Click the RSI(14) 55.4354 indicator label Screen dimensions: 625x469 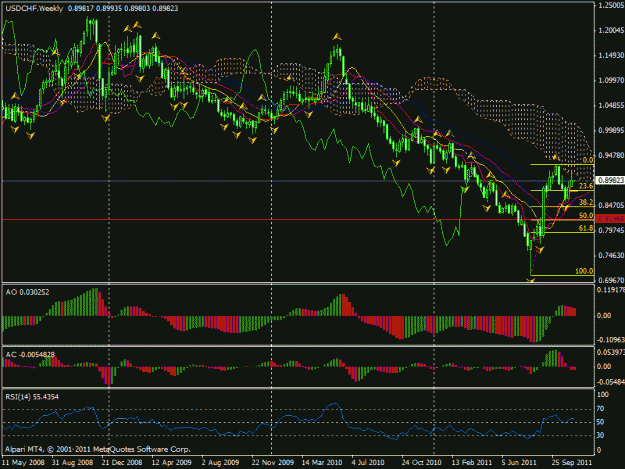[32, 396]
